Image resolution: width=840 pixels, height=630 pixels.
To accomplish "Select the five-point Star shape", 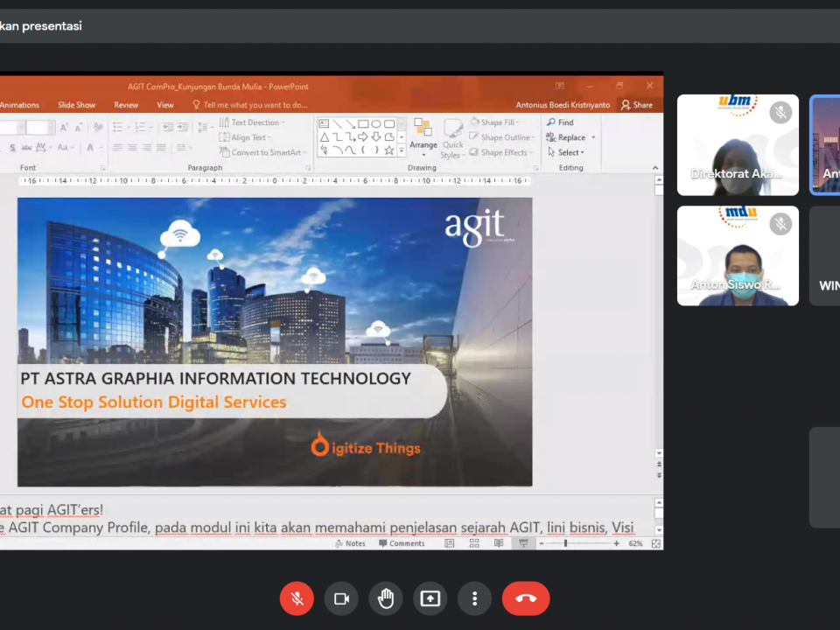I will (x=388, y=150).
